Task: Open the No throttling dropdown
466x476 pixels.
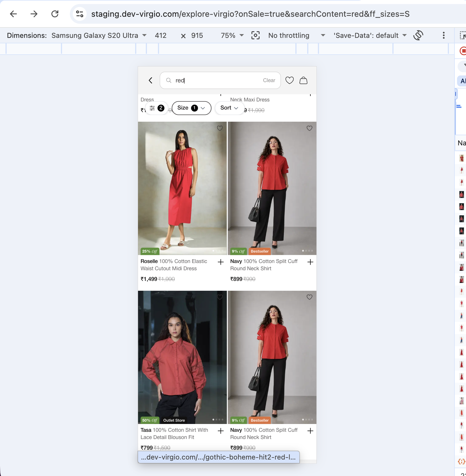Action: [297, 36]
